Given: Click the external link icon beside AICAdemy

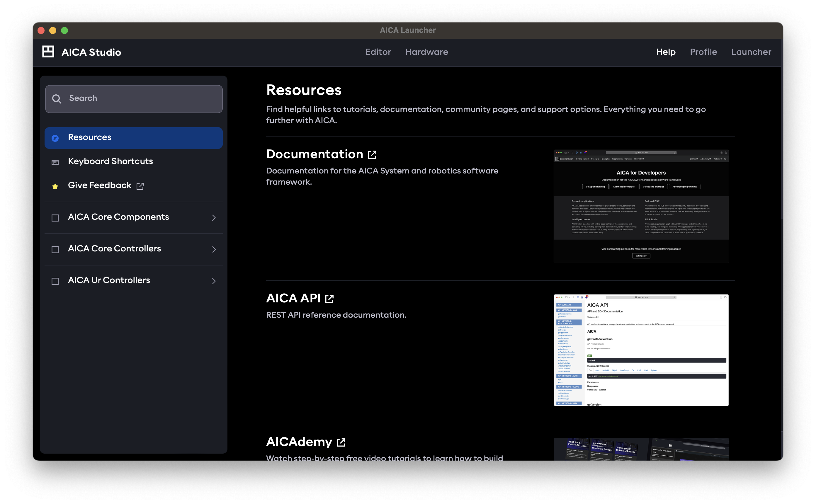Looking at the screenshot, I should tap(341, 442).
